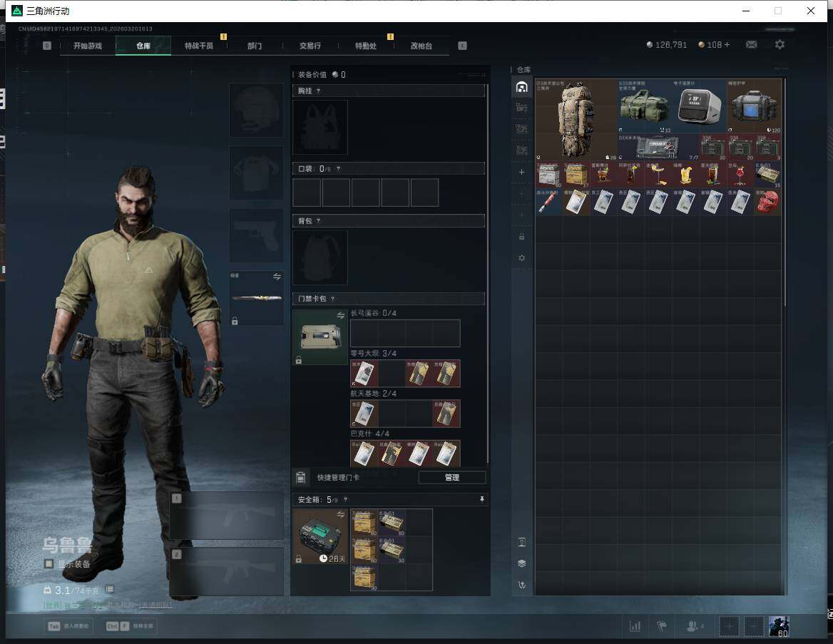Viewport: 833px width, 644px height.
Task: Switch to the 特勤处 tab
Action: coord(365,46)
